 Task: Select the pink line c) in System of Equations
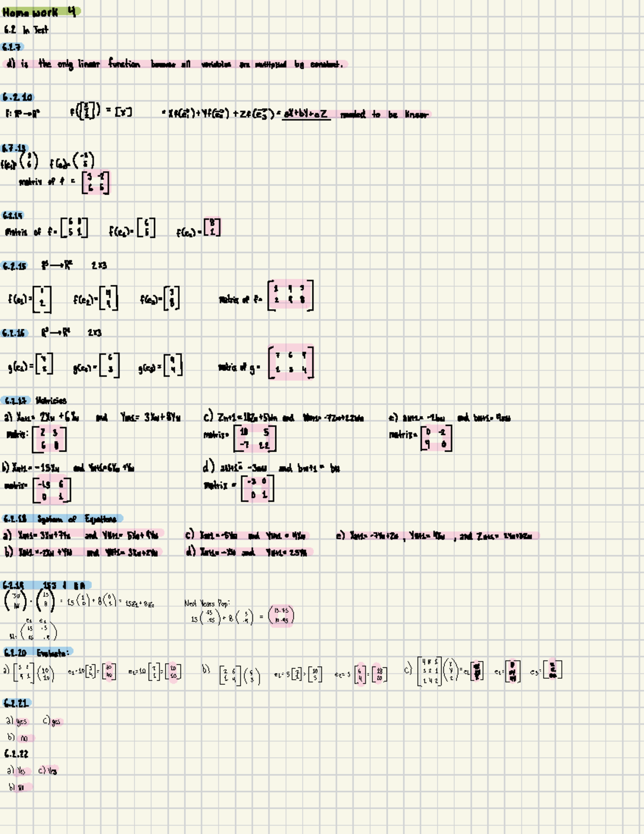(246, 535)
